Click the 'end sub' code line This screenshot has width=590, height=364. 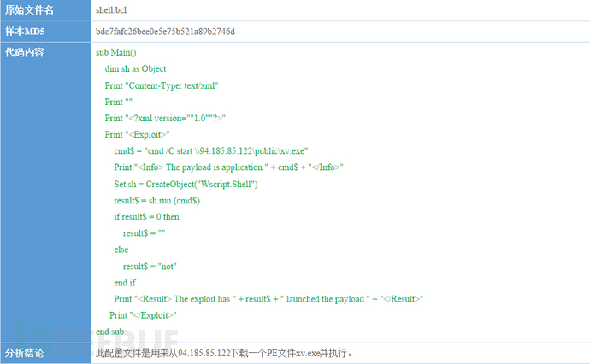tap(109, 332)
